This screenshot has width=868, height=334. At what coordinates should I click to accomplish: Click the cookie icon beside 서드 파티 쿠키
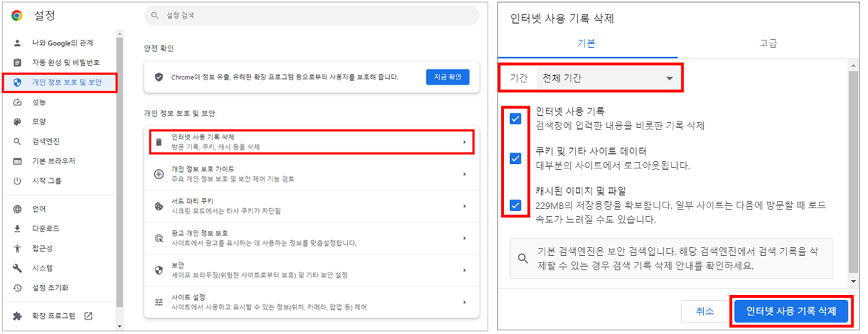point(159,205)
